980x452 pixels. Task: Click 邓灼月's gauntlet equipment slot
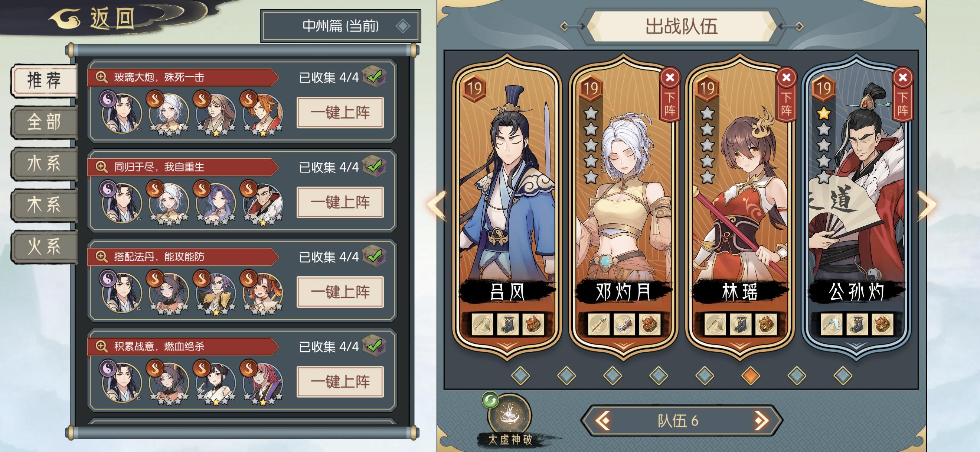coord(624,325)
